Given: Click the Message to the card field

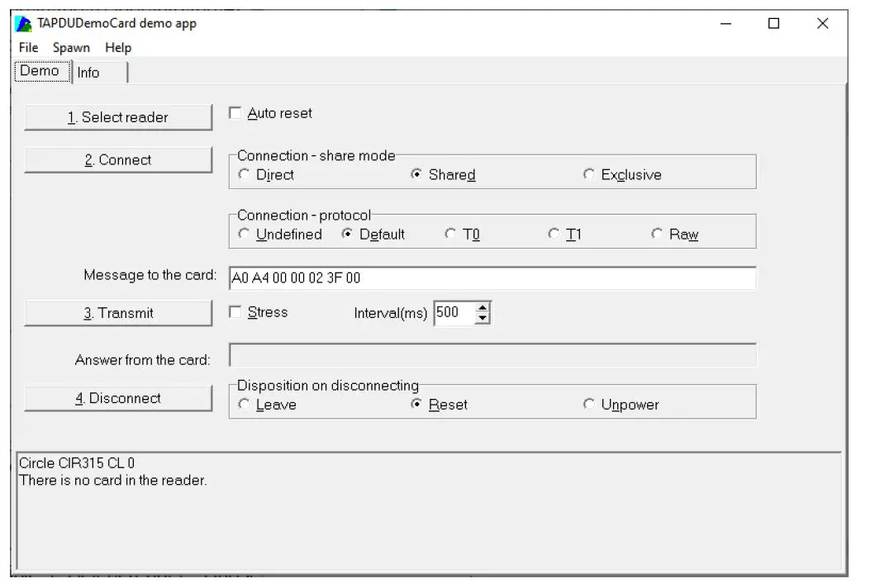Looking at the screenshot, I should pos(492,278).
